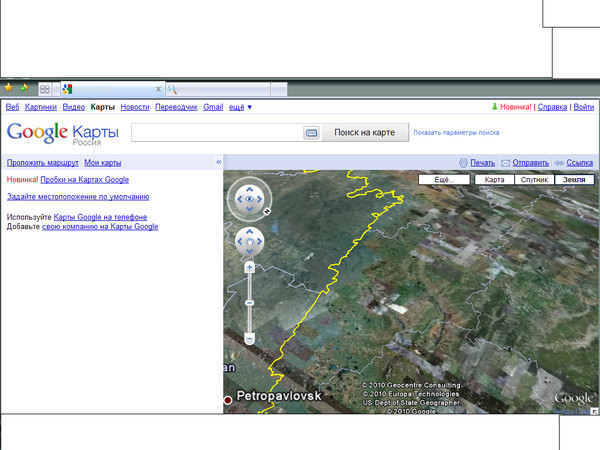
Task: Open Карты Google на телефоне link
Action: [100, 217]
